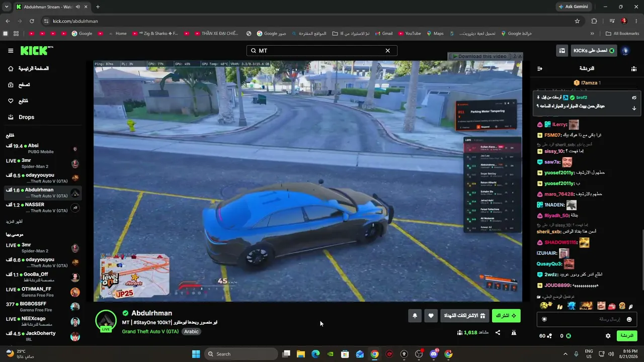Click the taskbar Search box

pyautogui.click(x=241, y=354)
